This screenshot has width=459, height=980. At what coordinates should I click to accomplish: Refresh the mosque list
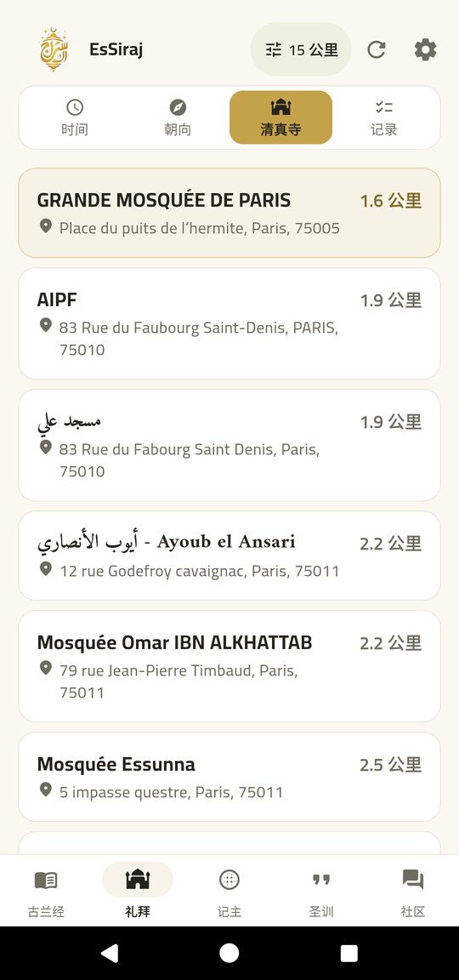(376, 50)
